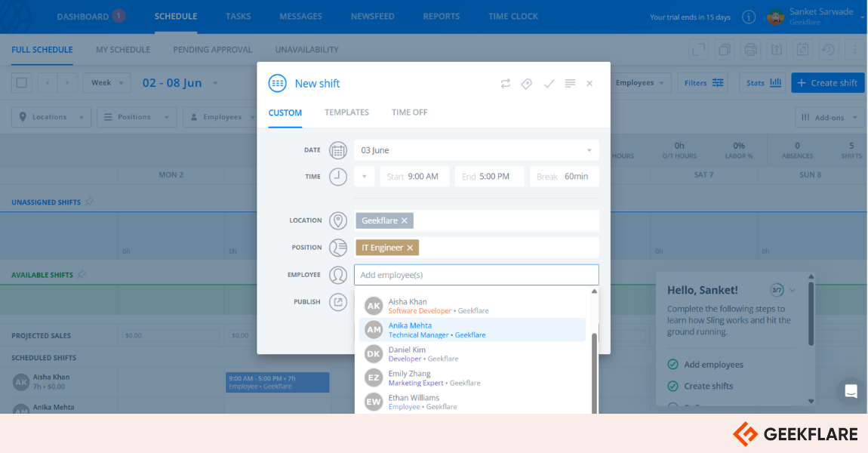
Task: Click the repeat shift icon in dialog header
Action: point(506,84)
